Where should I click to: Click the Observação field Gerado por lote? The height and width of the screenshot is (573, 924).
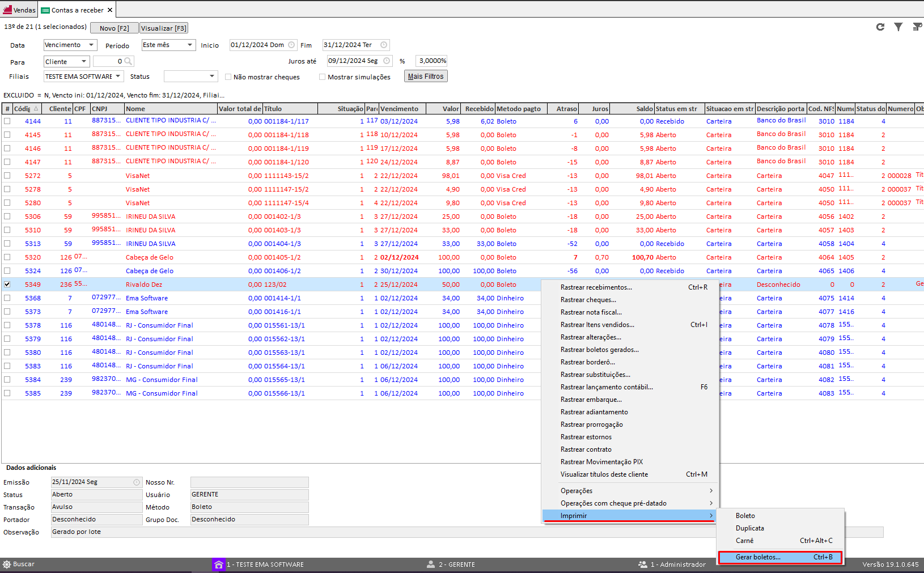pyautogui.click(x=467, y=532)
